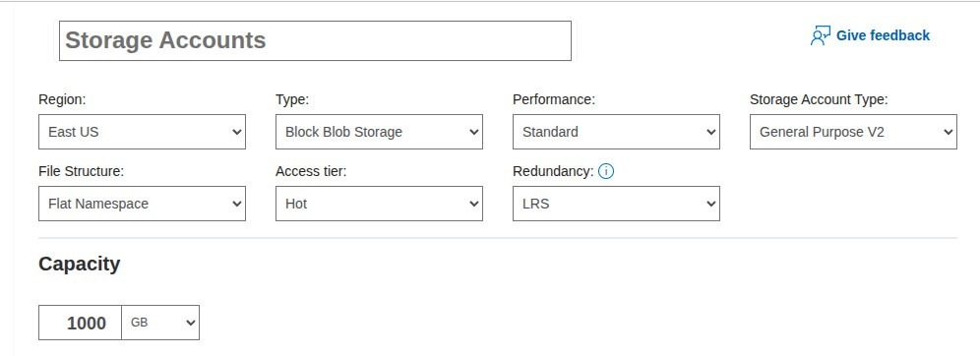The height and width of the screenshot is (356, 980).
Task: Click the Storage Accounts name text field
Action: point(315,40)
